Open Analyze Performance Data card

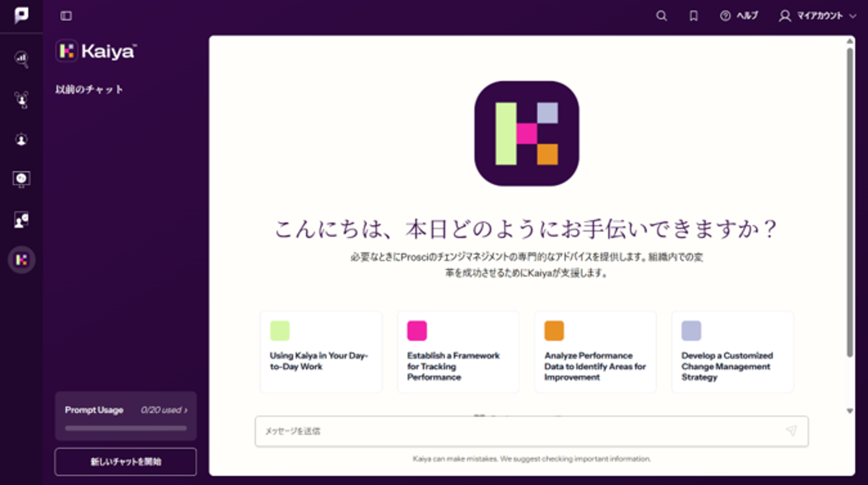point(595,352)
